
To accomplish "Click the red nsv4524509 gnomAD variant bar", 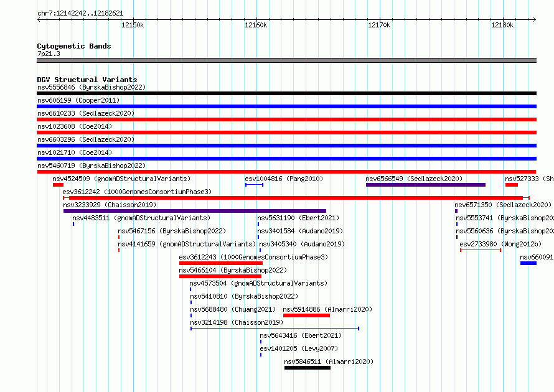I will click(58, 185).
